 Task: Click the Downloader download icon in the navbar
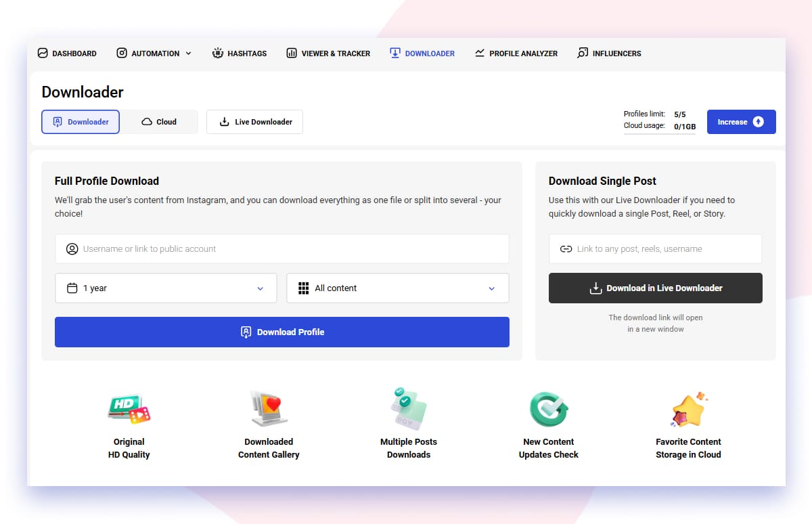point(394,52)
